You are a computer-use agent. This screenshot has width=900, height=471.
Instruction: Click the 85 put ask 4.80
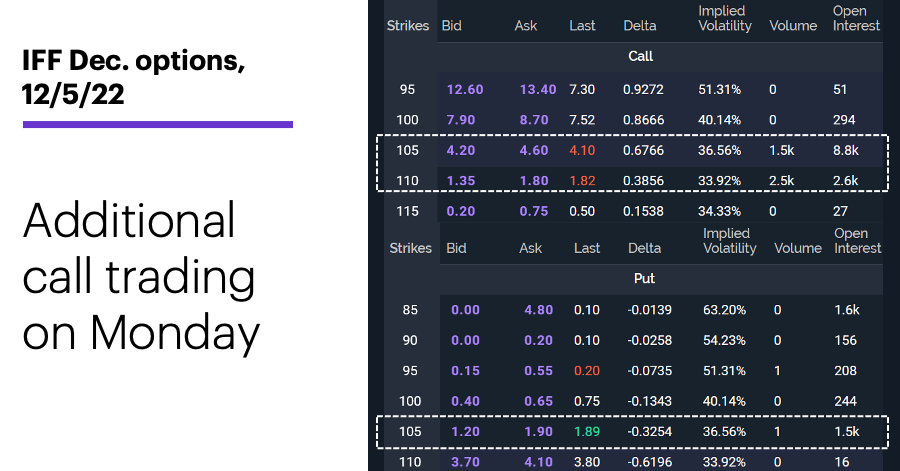pos(538,310)
